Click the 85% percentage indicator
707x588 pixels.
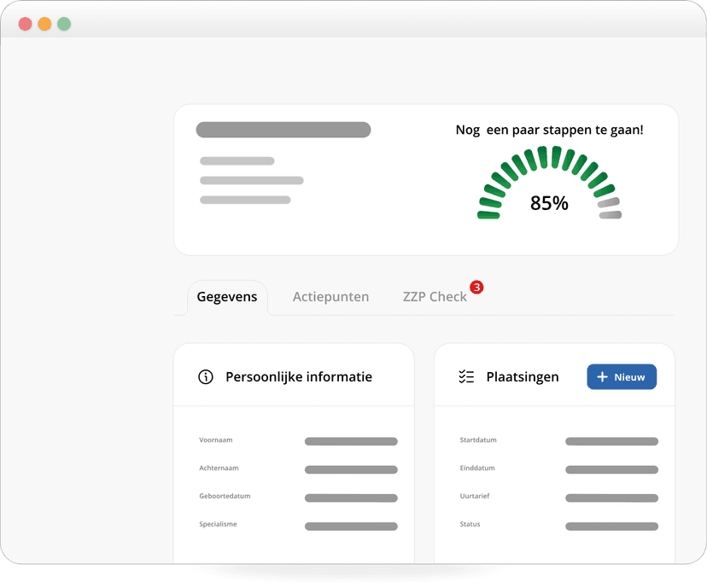(x=549, y=203)
